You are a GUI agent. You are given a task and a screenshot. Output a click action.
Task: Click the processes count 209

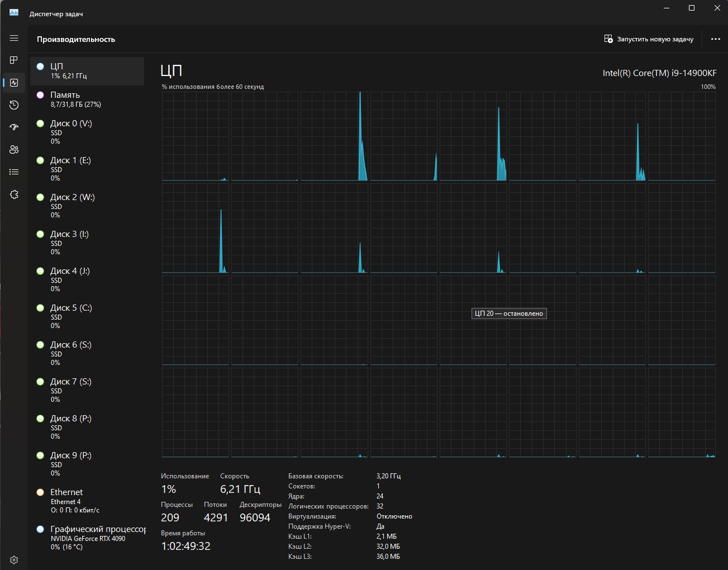coord(170,517)
